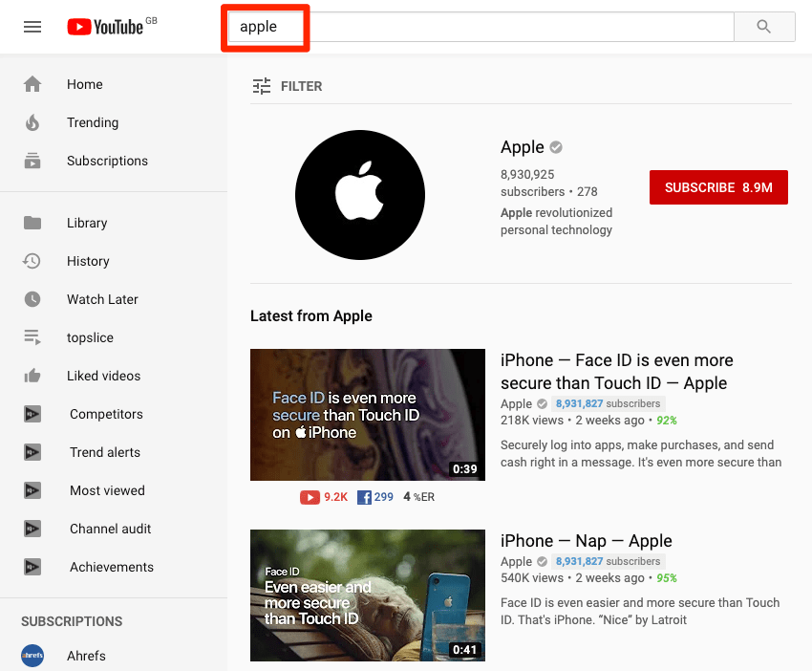Image resolution: width=812 pixels, height=671 pixels.
Task: Open the History clock icon
Action: 32,261
